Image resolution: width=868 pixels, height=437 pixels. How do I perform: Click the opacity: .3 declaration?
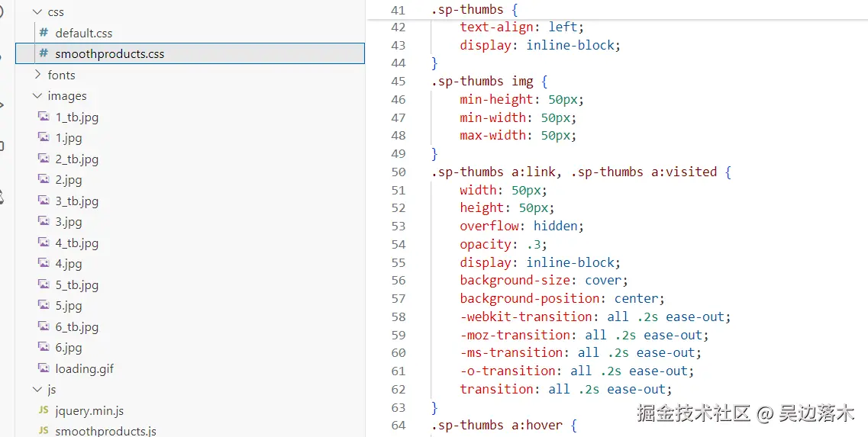(503, 245)
